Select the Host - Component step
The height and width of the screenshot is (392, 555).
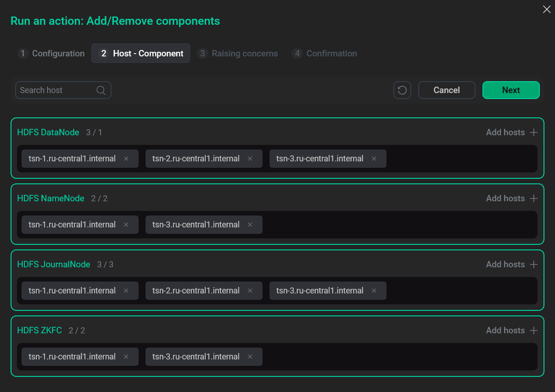pyautogui.click(x=140, y=53)
